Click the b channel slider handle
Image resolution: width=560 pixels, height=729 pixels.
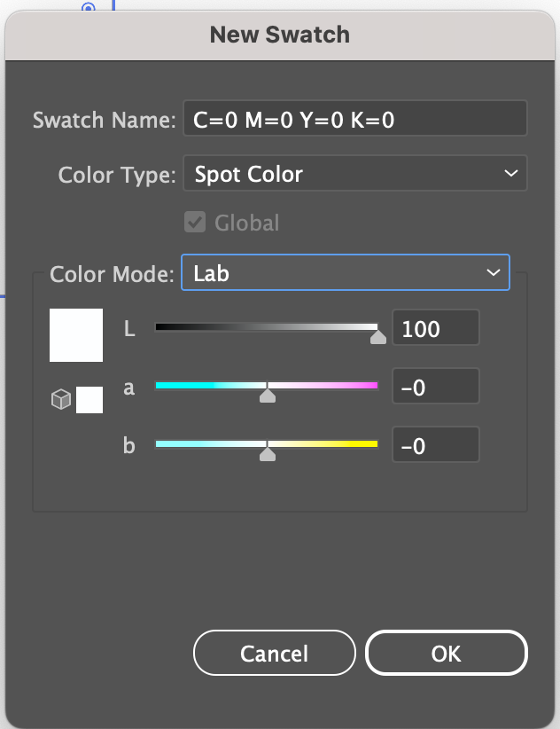tap(267, 453)
